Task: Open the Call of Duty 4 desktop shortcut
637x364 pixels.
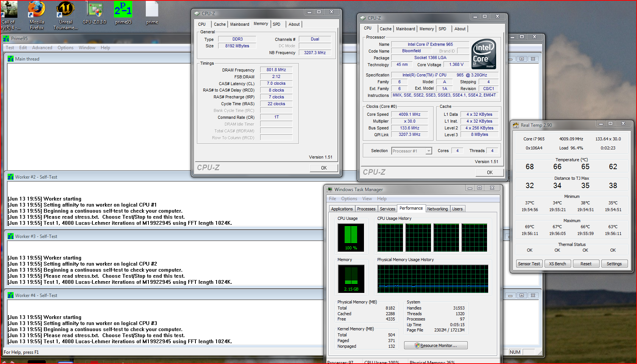Action: [x=9, y=16]
